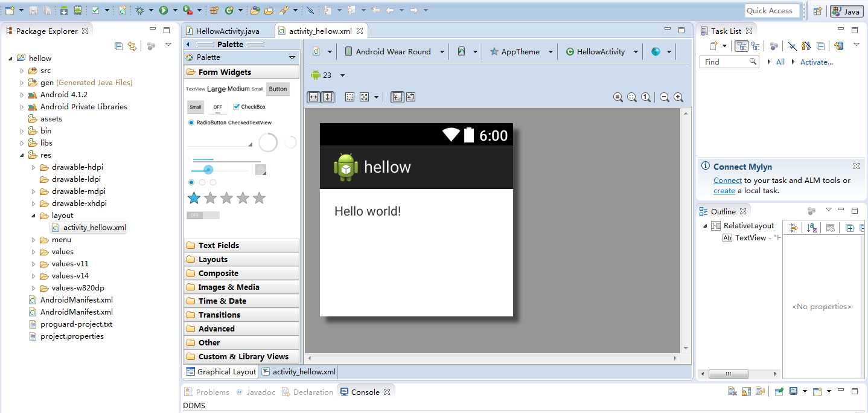Expand the src folder
The height and width of the screenshot is (413, 868).
(x=22, y=71)
